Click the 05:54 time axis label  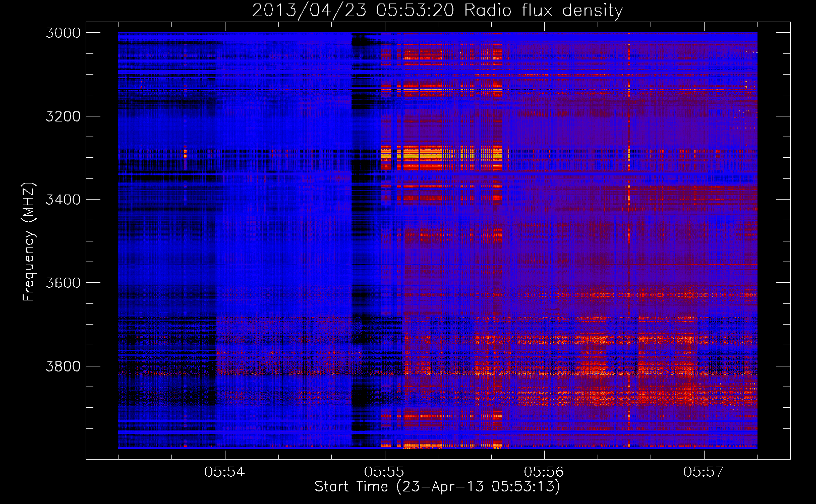point(224,472)
